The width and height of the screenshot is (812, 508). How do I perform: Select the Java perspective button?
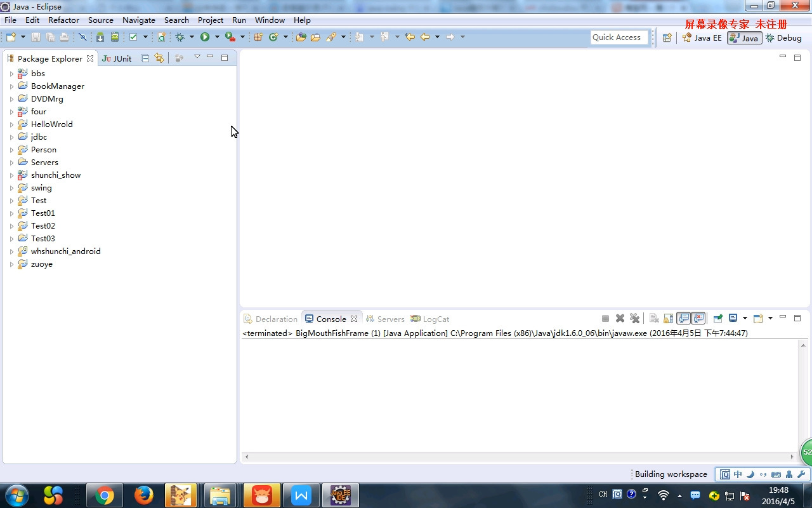click(744, 38)
